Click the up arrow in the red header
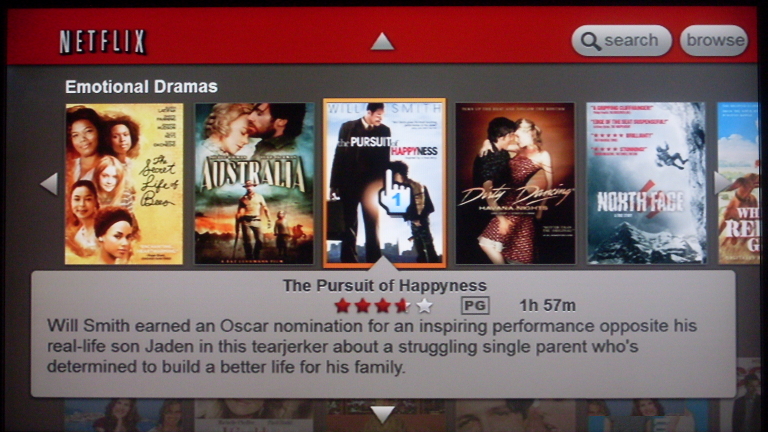Image resolution: width=768 pixels, height=432 pixels. (383, 42)
